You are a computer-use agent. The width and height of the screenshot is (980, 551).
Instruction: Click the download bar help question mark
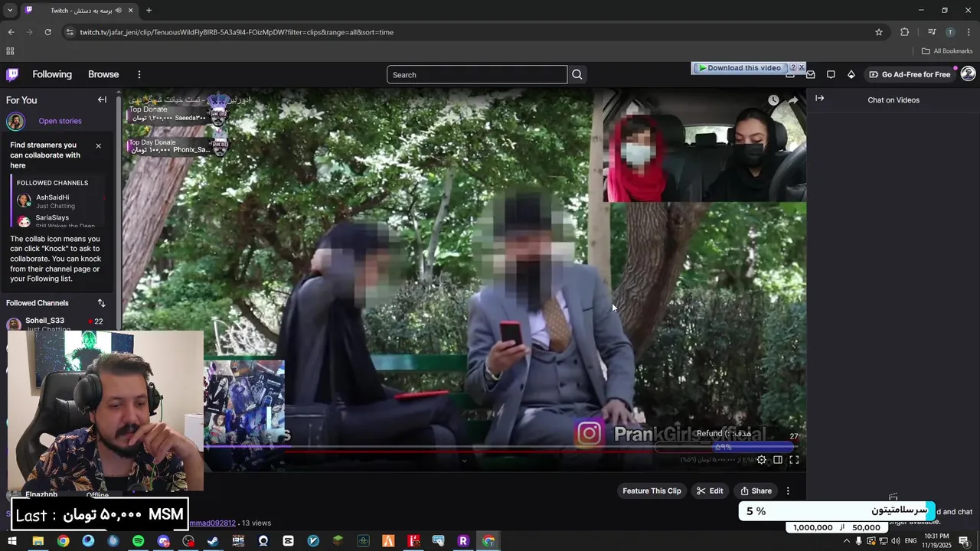click(x=792, y=68)
